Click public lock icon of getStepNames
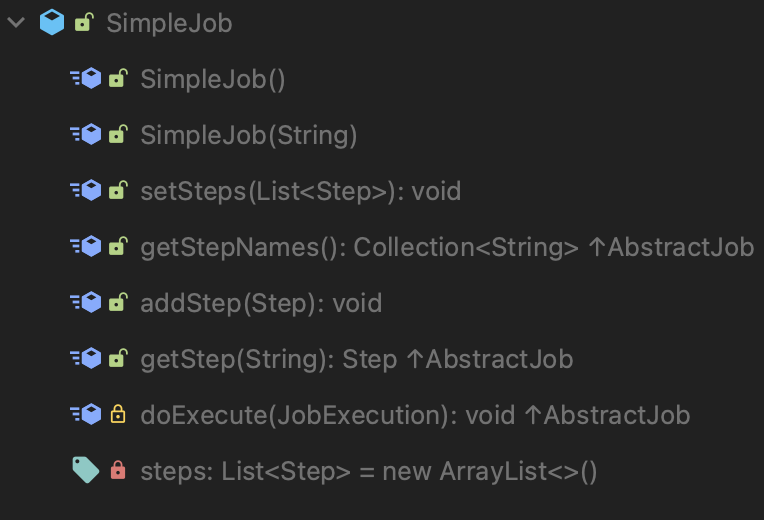 point(118,246)
